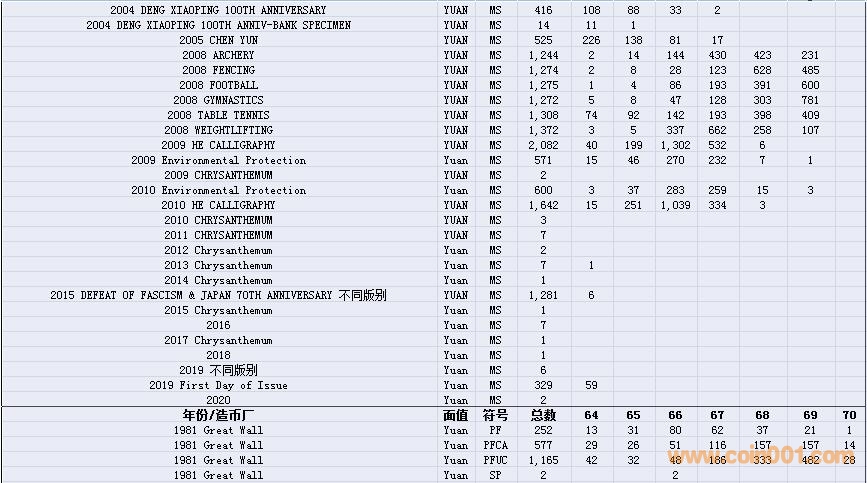
Task: Click the 2015 DEFEAT OF FASCISM row label
Action: point(218,295)
